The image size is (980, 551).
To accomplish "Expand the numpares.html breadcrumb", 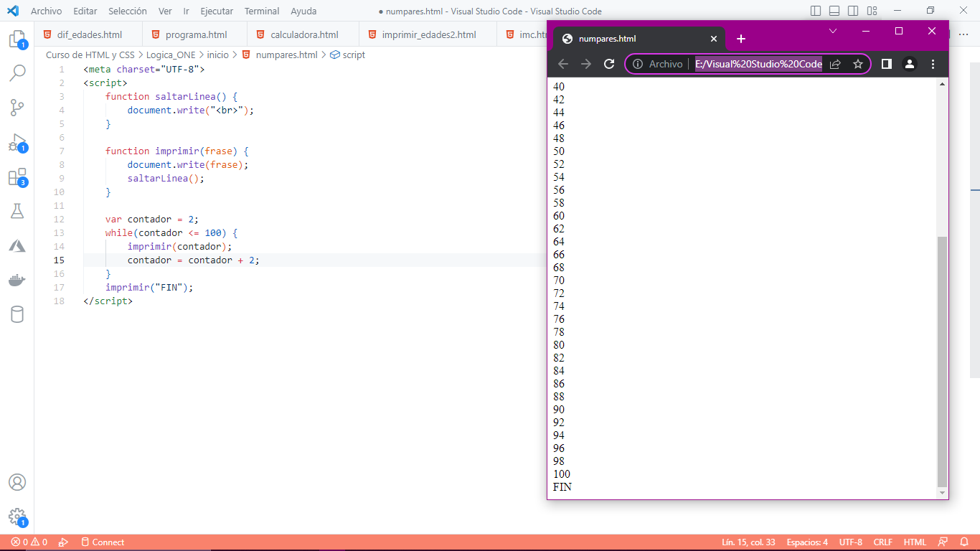I will tap(279, 55).
